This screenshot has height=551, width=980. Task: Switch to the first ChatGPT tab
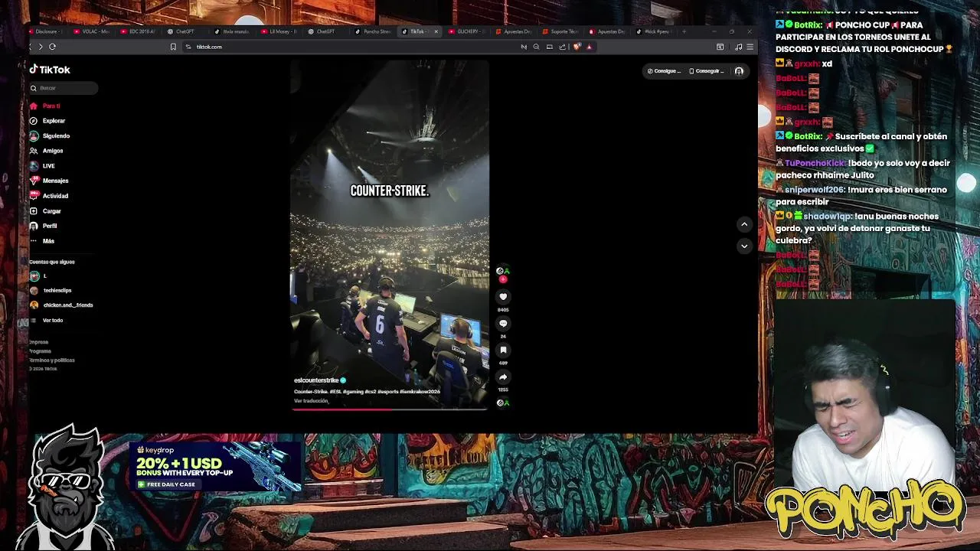(185, 31)
